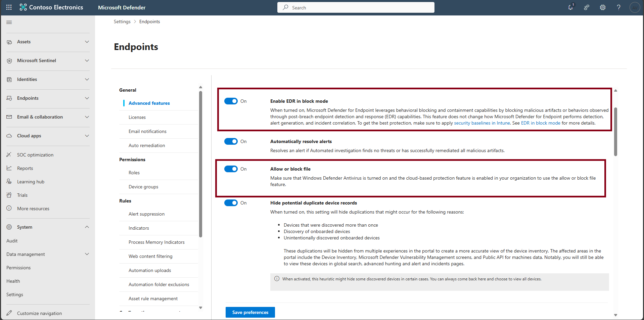
Task: Open security baselines in Intune link
Action: click(x=482, y=123)
